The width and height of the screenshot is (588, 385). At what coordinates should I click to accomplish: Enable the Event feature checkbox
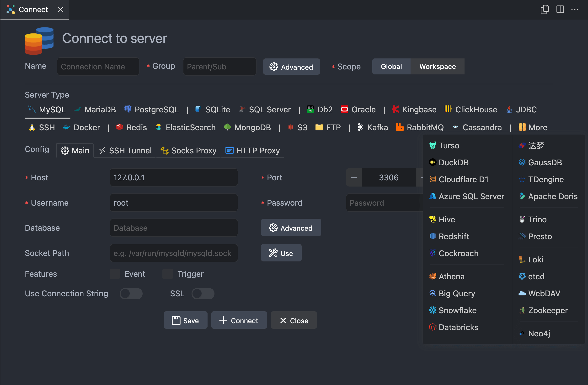pyautogui.click(x=115, y=274)
